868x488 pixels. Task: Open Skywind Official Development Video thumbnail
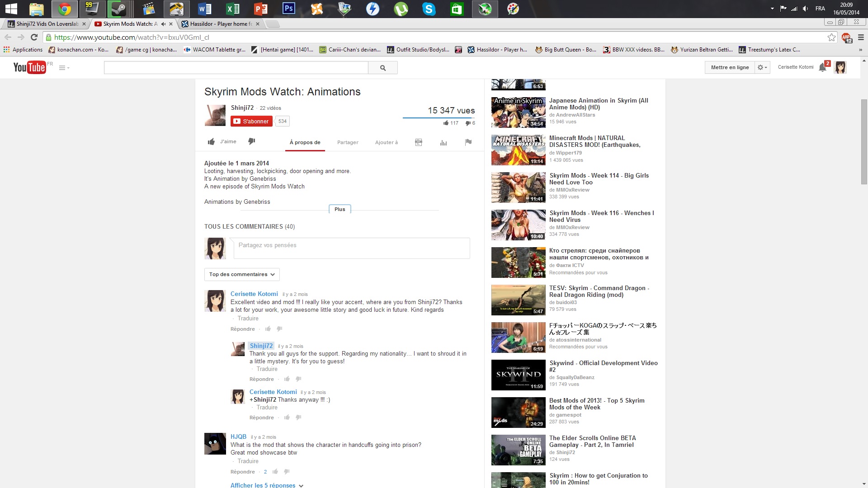pos(519,375)
